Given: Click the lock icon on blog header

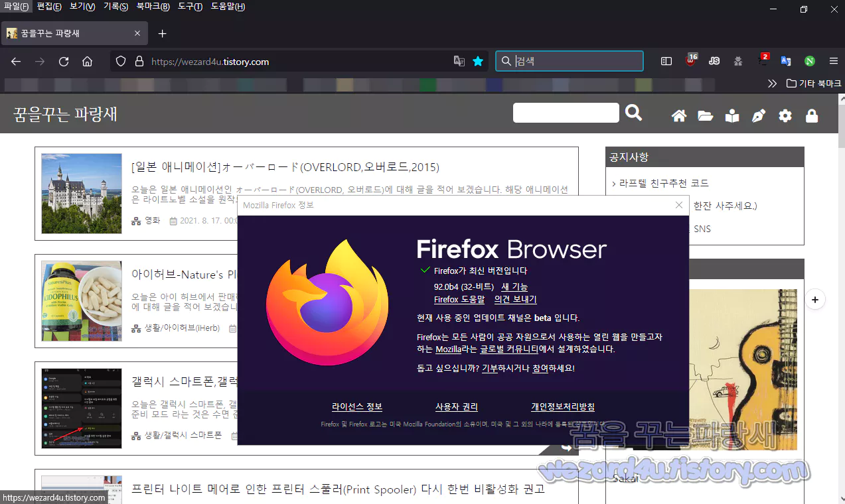Looking at the screenshot, I should pos(811,115).
